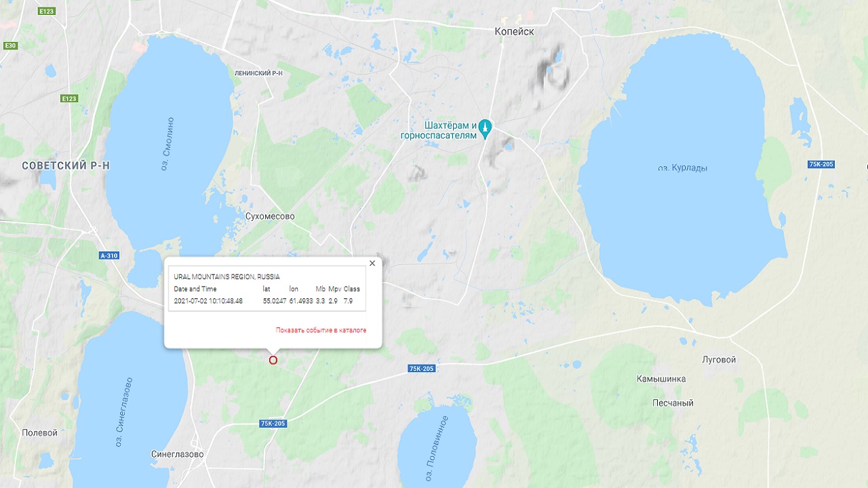Select the оз. Курлады lake label

(682, 167)
